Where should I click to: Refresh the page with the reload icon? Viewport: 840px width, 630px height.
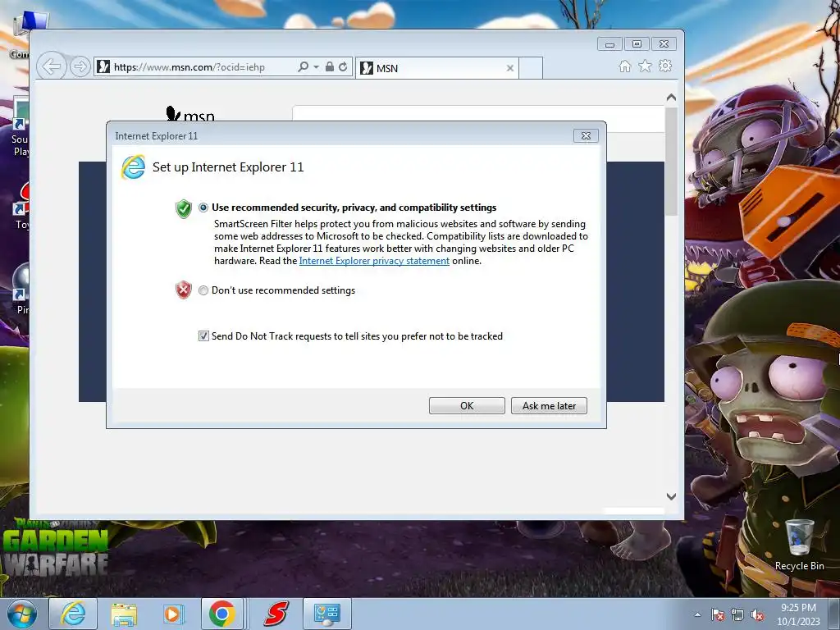click(x=343, y=67)
